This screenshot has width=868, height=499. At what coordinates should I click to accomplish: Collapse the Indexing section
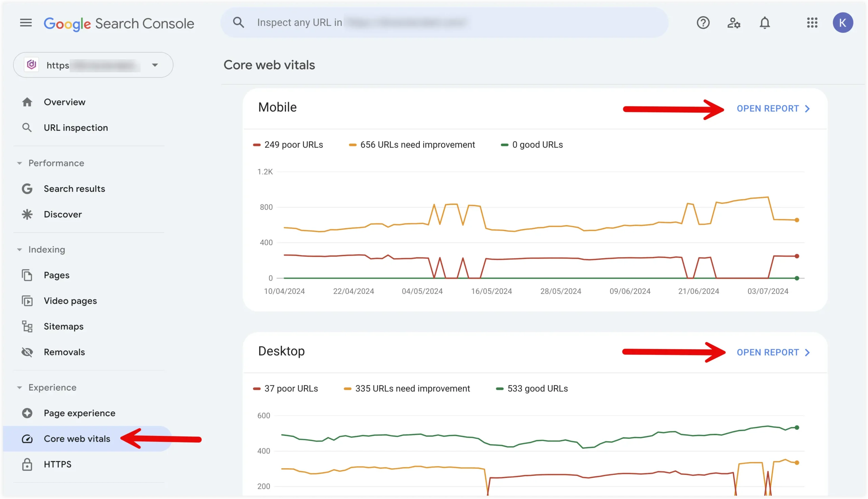20,249
